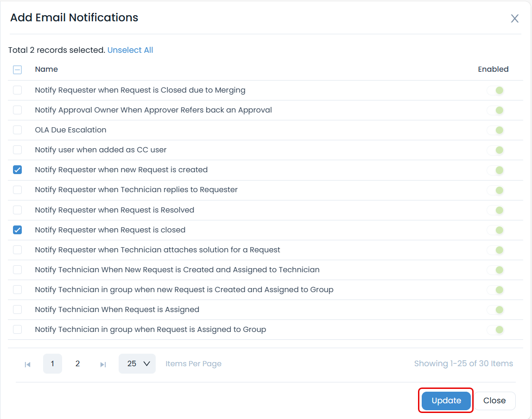Select page 1 in the pagination
Viewport: 532px width, 419px height.
(52, 364)
